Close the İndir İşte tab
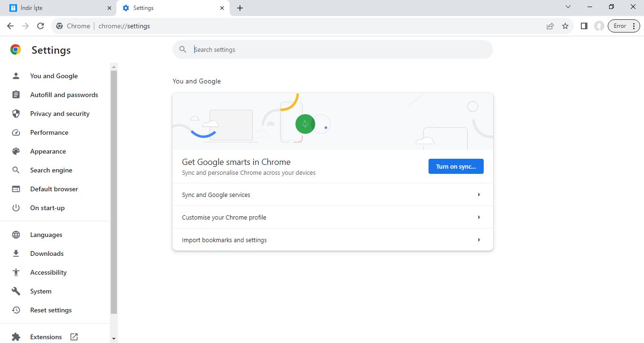Viewport: 644px width, 343px height. (109, 8)
